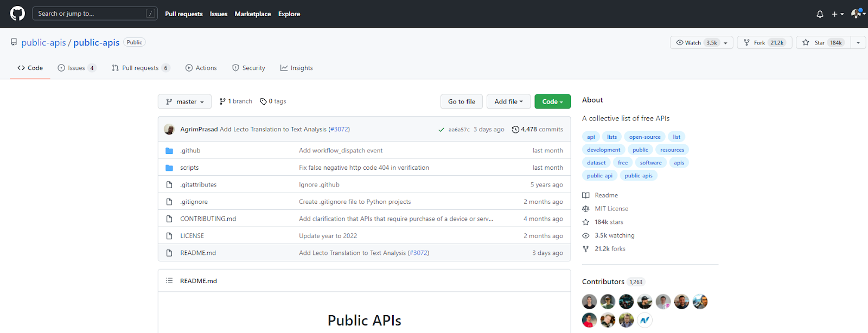868x333 pixels.
Task: Open first contributor avatar
Action: 589,302
